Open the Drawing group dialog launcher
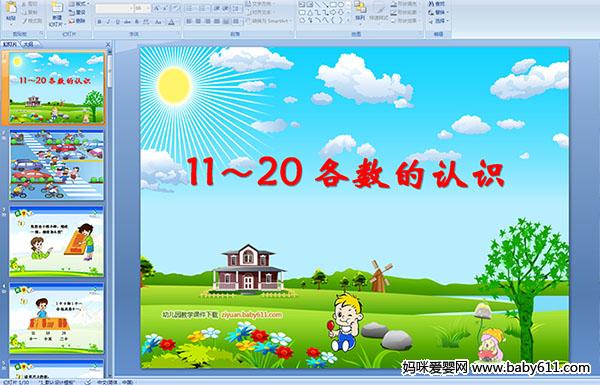Screen dimensions: 600x385 coord(420,34)
